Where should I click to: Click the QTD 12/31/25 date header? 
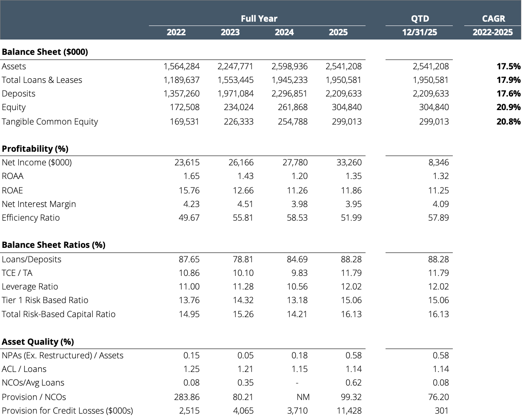(419, 32)
